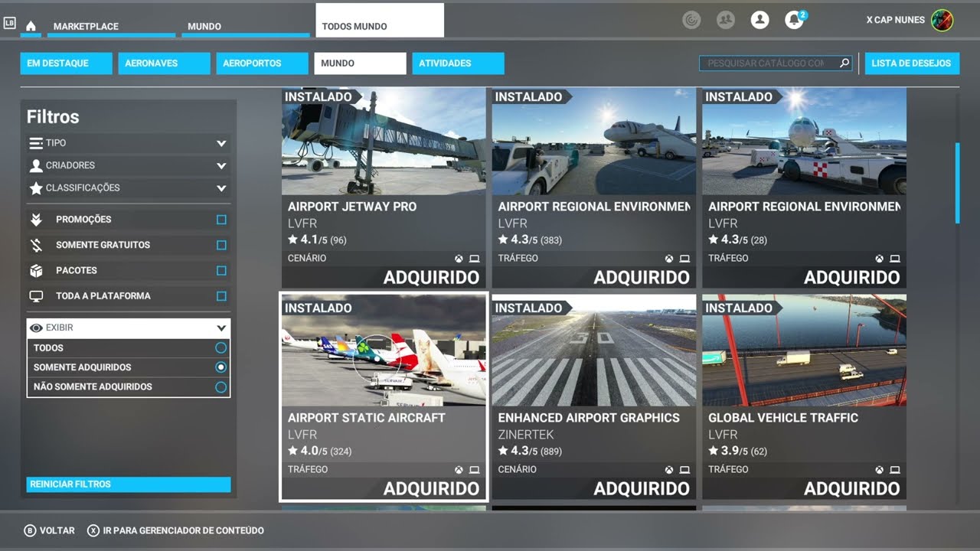Open the friends group icon
This screenshot has height=551, width=980.
[x=726, y=20]
